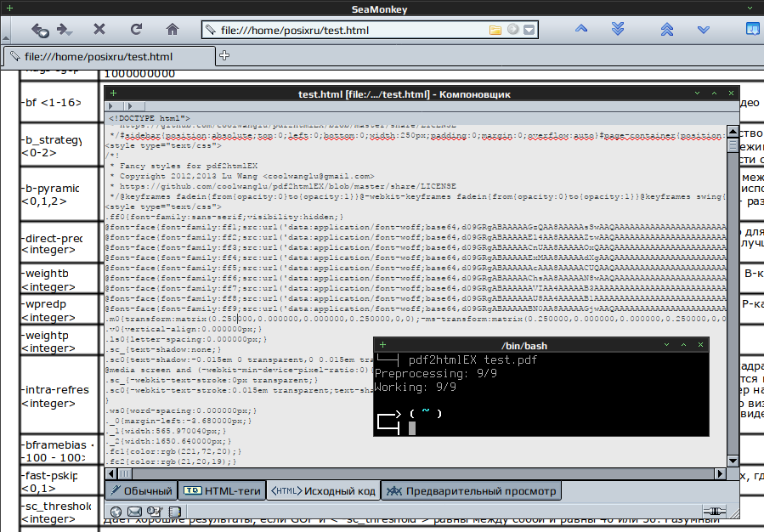The height and width of the screenshot is (532, 764).
Task: Click the Composer vertical scrollbar thumb
Action: pyautogui.click(x=733, y=145)
